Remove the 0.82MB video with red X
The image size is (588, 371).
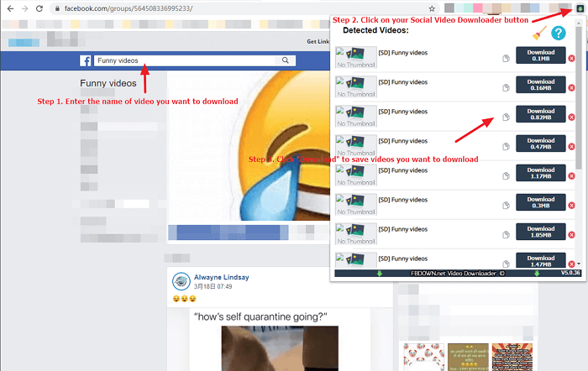click(x=571, y=118)
